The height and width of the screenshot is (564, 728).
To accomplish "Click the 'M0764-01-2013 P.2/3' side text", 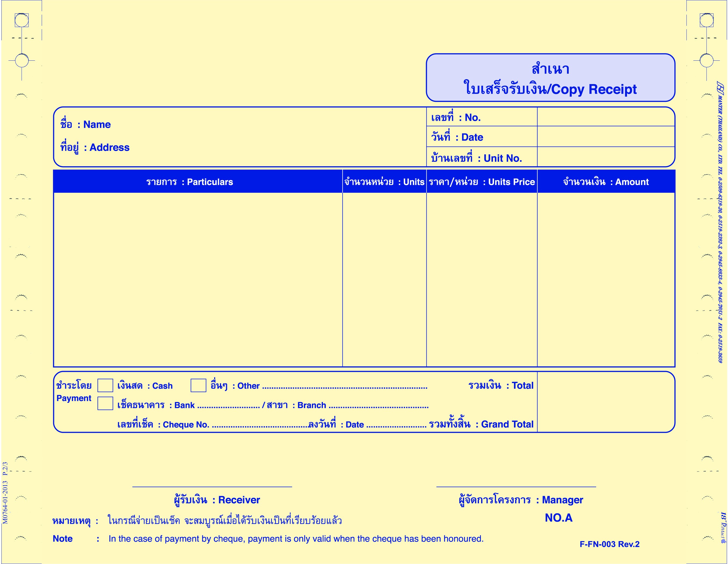I will 5,493.
